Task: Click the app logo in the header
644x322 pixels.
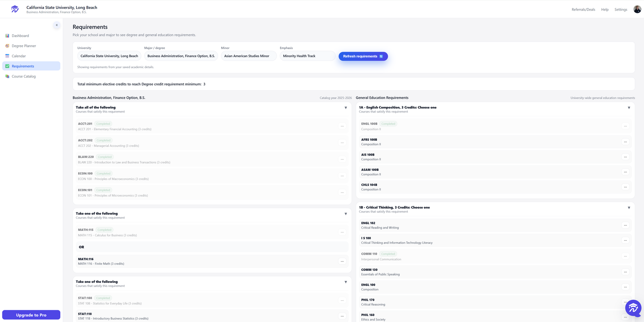Action: [x=15, y=9]
